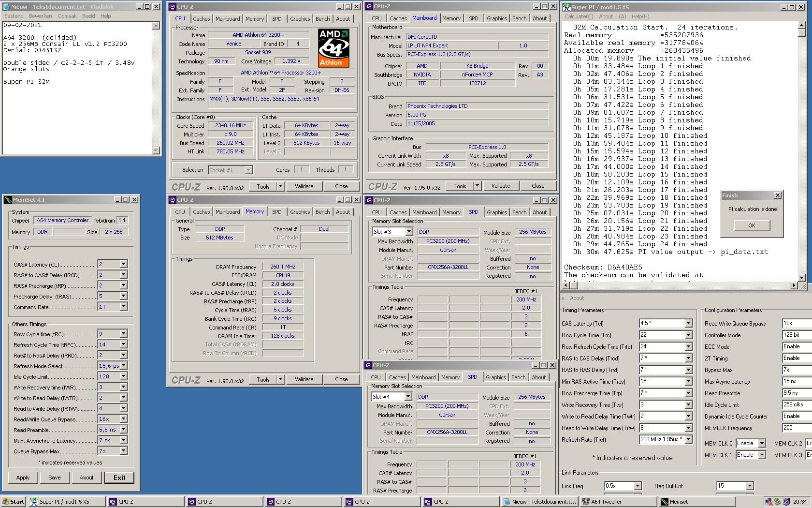Open Memory tab in the Slot #4 CPU-Z window
The width and height of the screenshot is (812, 508).
[450, 377]
